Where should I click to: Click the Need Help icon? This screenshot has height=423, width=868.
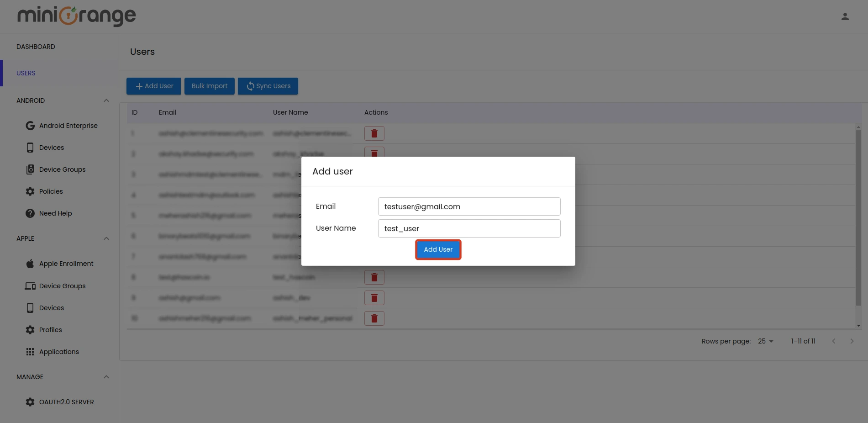pos(30,213)
